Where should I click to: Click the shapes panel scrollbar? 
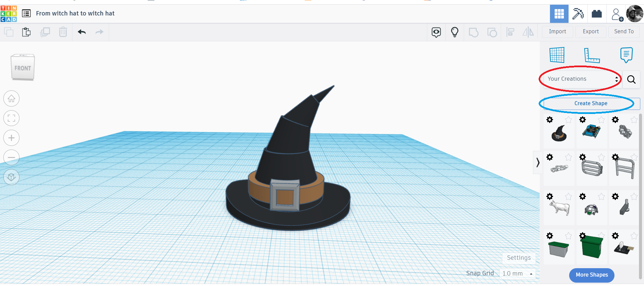641,197
